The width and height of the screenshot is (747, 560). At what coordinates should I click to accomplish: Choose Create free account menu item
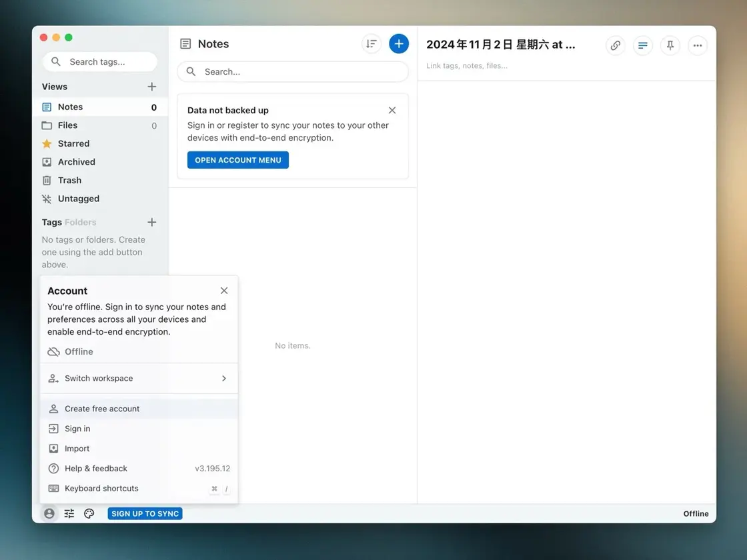pos(139,409)
